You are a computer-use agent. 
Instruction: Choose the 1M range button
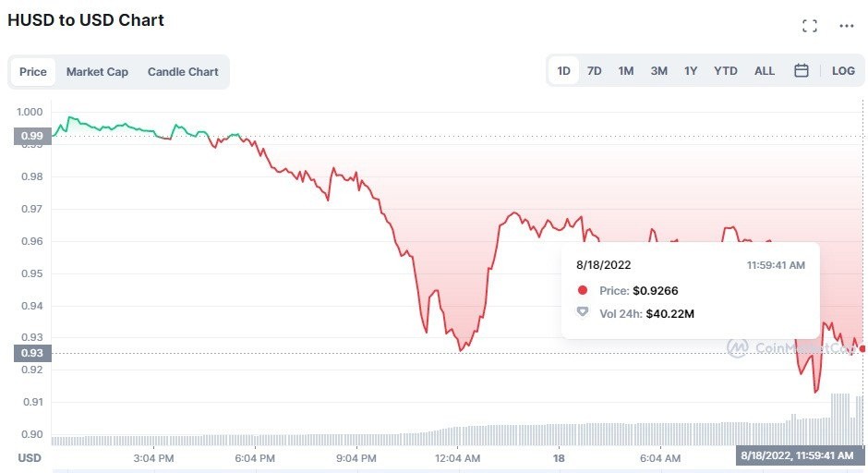click(x=625, y=71)
